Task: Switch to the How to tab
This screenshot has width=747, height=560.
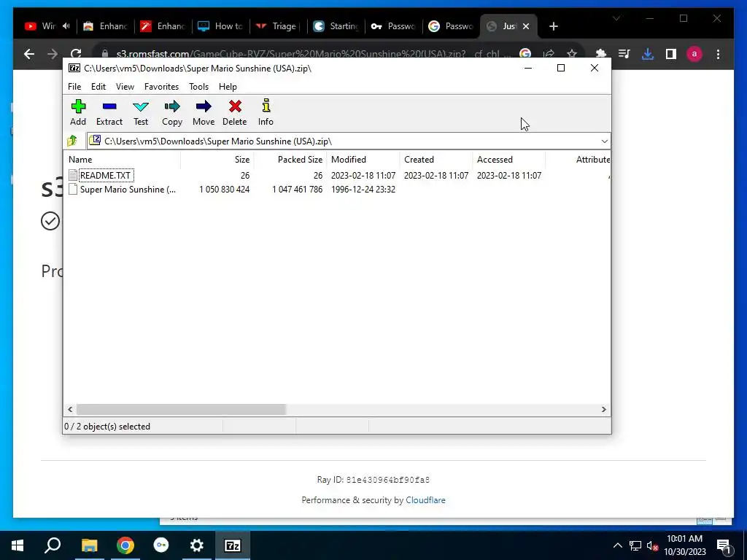Action: pos(222,26)
